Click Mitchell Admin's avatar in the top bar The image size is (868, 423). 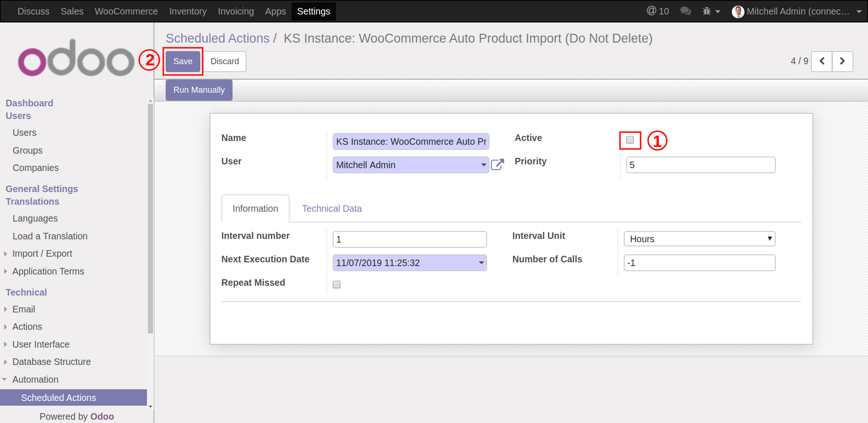tap(738, 12)
